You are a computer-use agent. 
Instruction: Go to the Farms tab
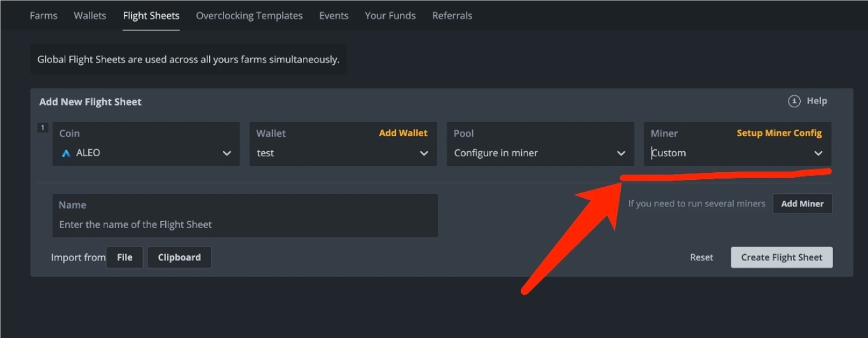43,15
